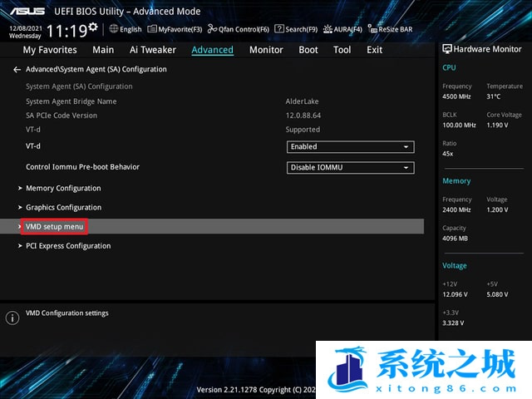The width and height of the screenshot is (532, 399).
Task: Open Control Iommu Pre-boot Behavior dropdown
Action: pos(351,168)
